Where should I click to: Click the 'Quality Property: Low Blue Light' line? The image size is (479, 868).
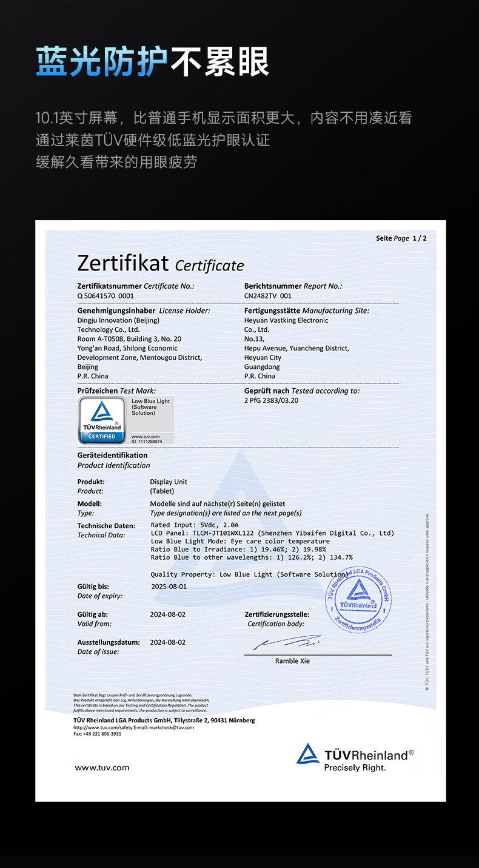pyautogui.click(x=249, y=574)
